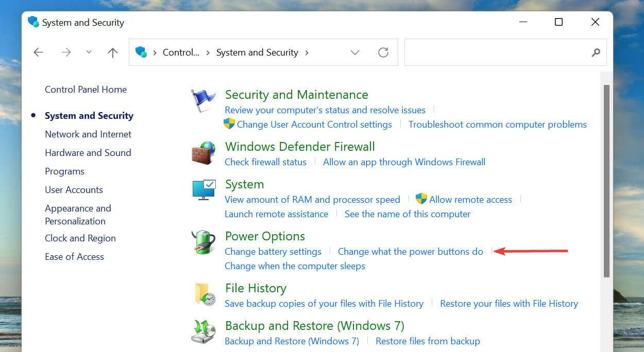This screenshot has width=644, height=352.
Task: Open the System heading link
Action: (x=244, y=184)
